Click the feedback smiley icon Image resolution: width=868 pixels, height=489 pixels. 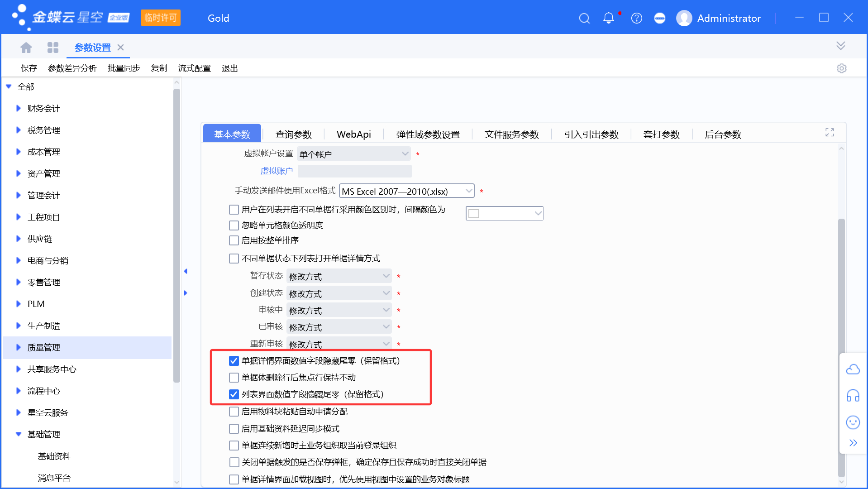tap(854, 422)
